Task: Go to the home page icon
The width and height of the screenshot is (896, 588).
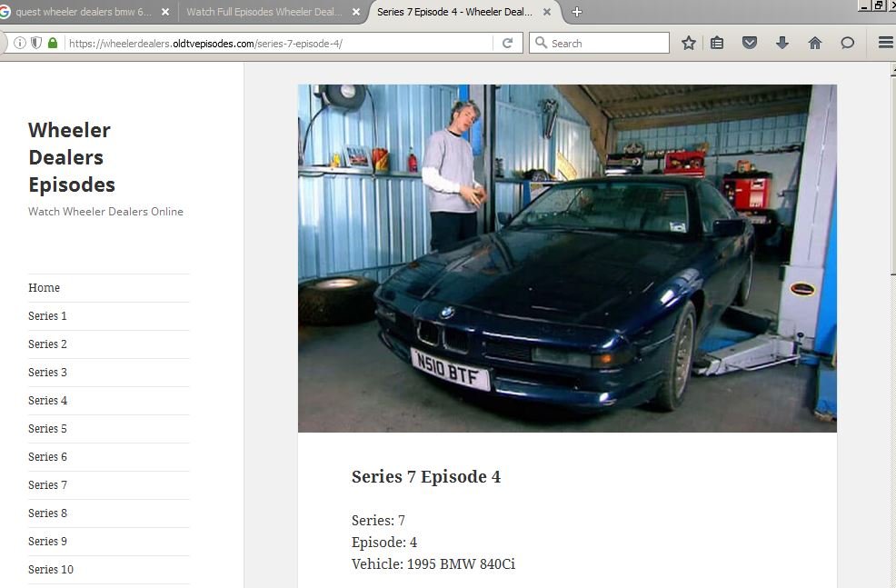Action: pos(815,43)
